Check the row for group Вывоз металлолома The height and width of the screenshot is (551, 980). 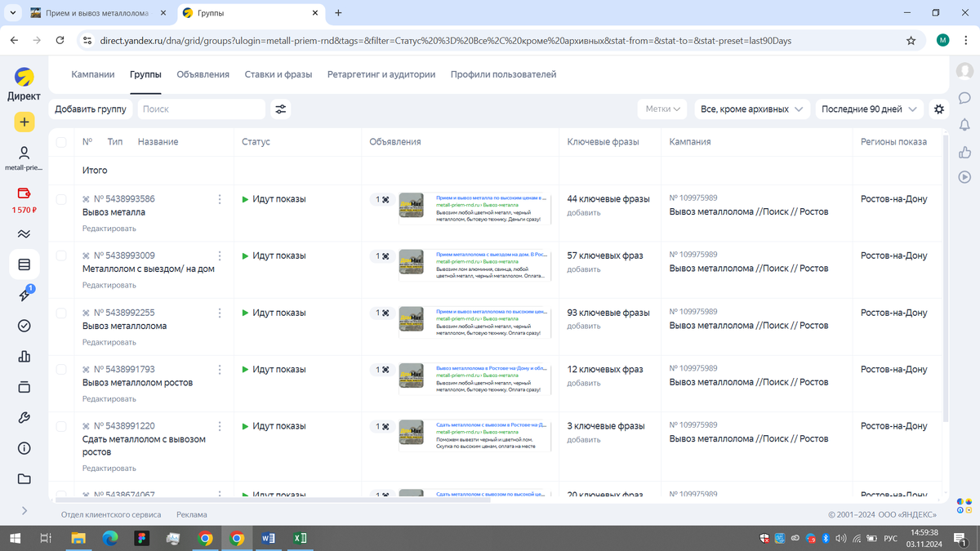point(61,313)
